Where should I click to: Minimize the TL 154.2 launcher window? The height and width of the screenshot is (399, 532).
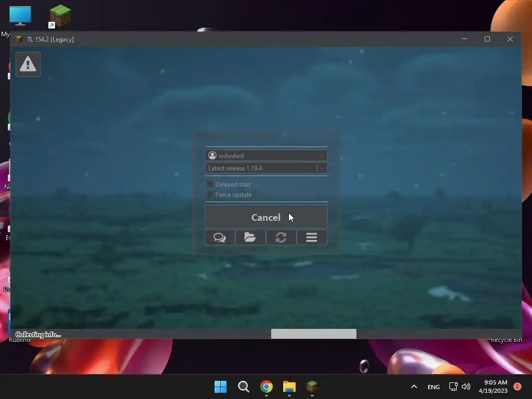coord(464,39)
